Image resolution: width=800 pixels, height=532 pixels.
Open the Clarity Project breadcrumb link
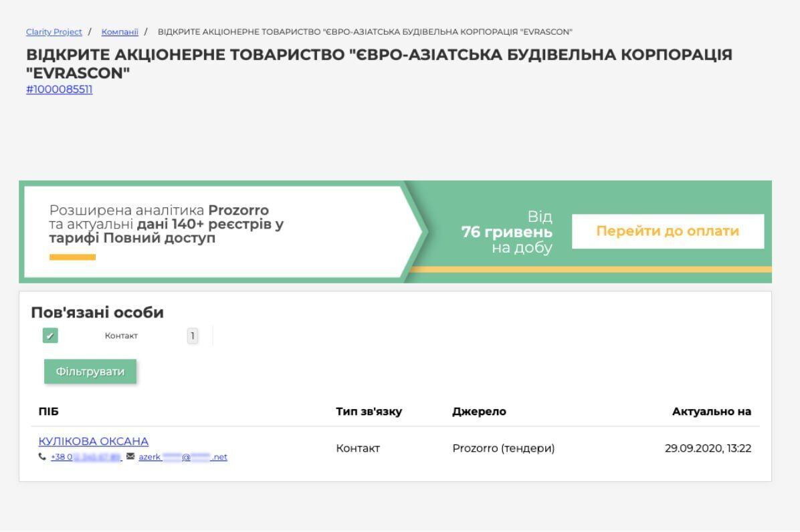coord(54,31)
